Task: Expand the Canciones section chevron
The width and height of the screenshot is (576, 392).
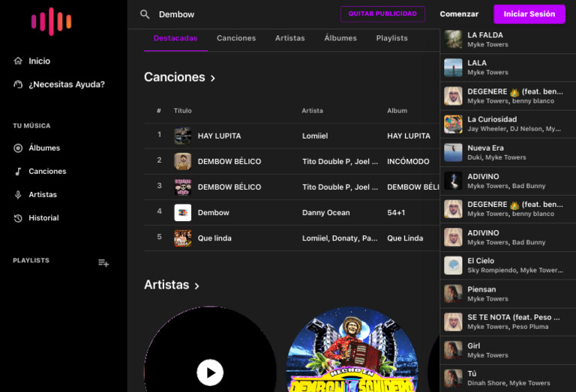Action: tap(213, 78)
